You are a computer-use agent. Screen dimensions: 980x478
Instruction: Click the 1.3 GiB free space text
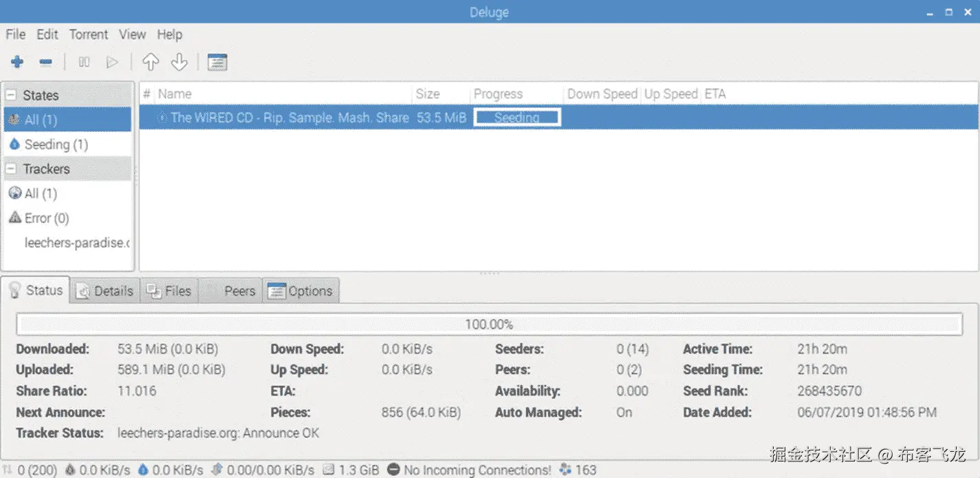pyautogui.click(x=358, y=470)
